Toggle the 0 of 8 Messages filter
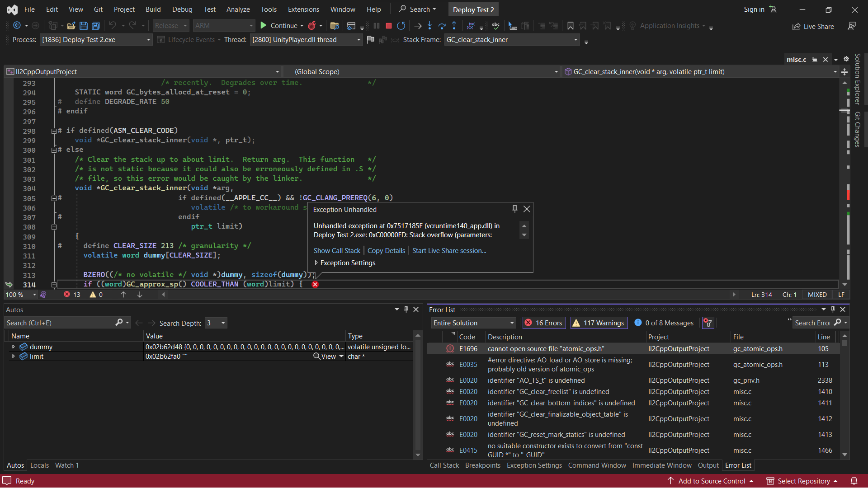The image size is (868, 488). [x=664, y=323]
